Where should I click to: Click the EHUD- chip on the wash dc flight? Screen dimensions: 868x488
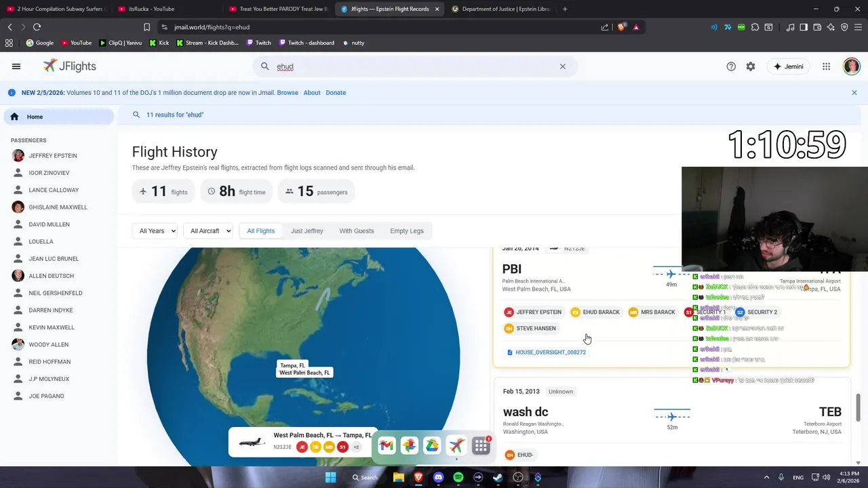pos(519,455)
